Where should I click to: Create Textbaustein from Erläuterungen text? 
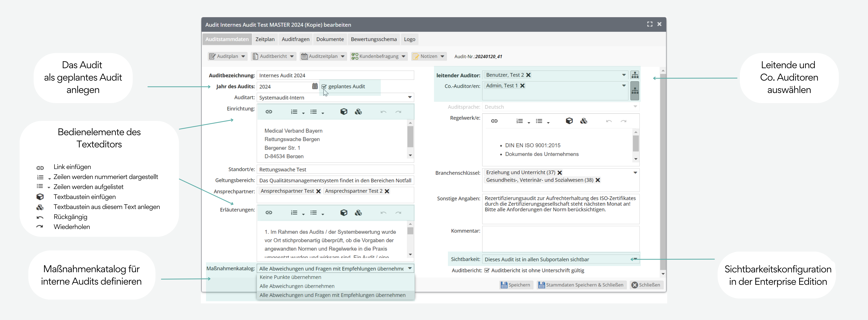(358, 213)
